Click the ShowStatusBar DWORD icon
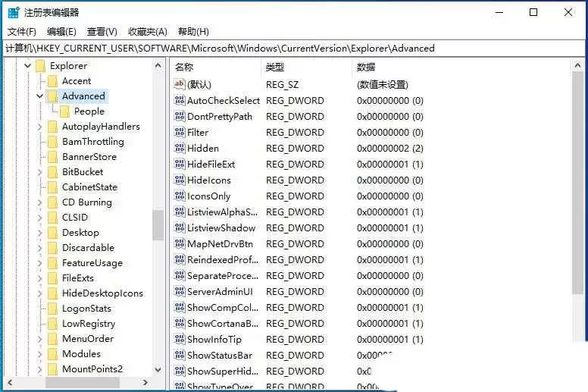Viewport: 588px width, 392px height. pos(180,356)
